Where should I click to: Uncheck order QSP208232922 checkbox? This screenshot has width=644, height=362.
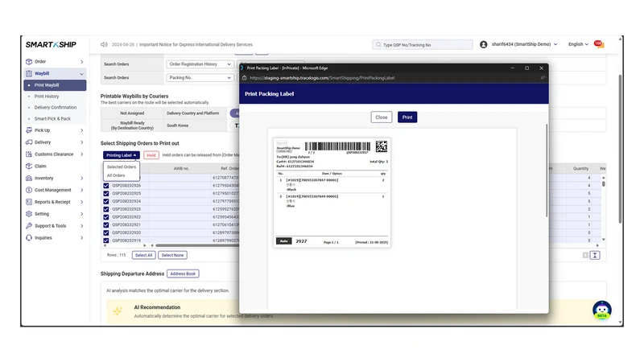[x=106, y=217]
